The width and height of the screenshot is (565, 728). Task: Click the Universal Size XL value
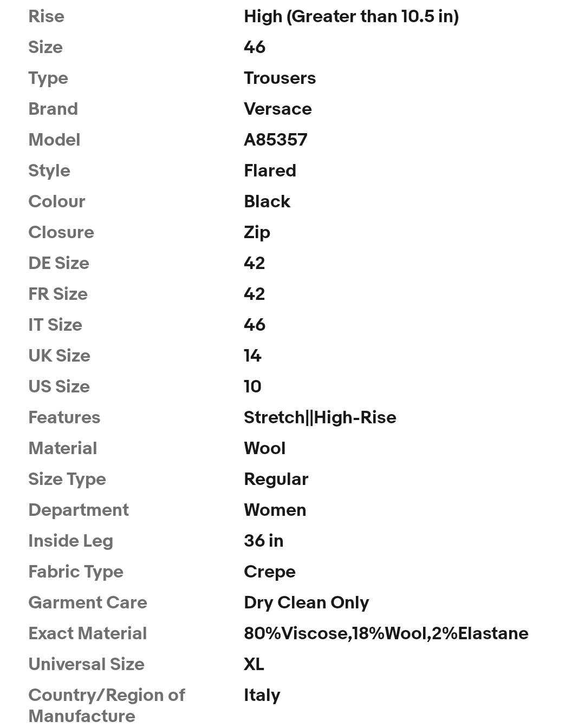coord(254,664)
